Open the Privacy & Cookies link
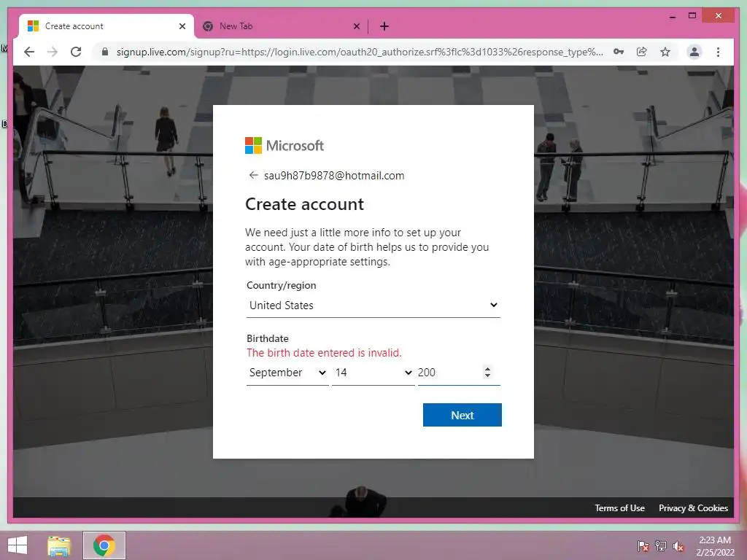 tap(693, 508)
